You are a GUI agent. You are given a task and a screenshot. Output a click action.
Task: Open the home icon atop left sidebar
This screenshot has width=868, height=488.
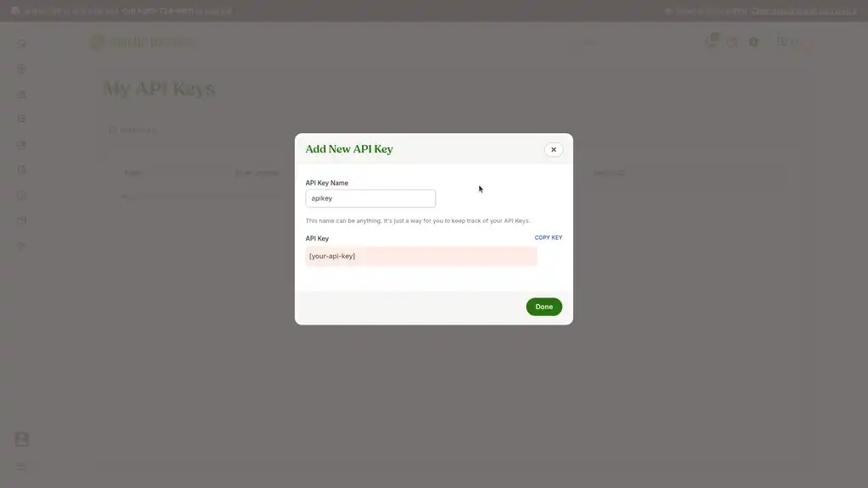[21, 43]
